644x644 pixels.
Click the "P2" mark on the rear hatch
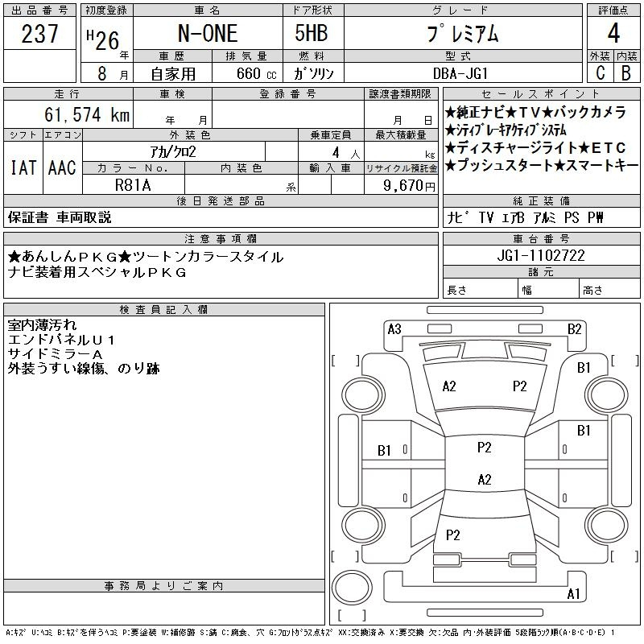(452, 535)
